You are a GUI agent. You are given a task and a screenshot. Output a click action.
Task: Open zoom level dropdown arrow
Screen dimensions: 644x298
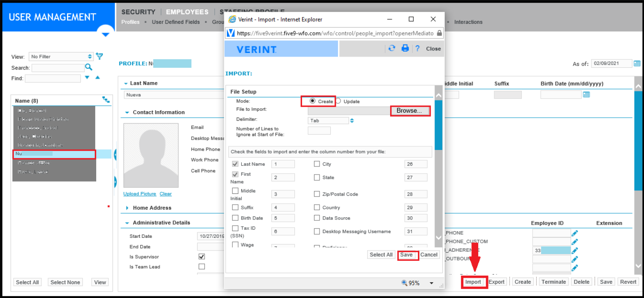[x=431, y=283]
